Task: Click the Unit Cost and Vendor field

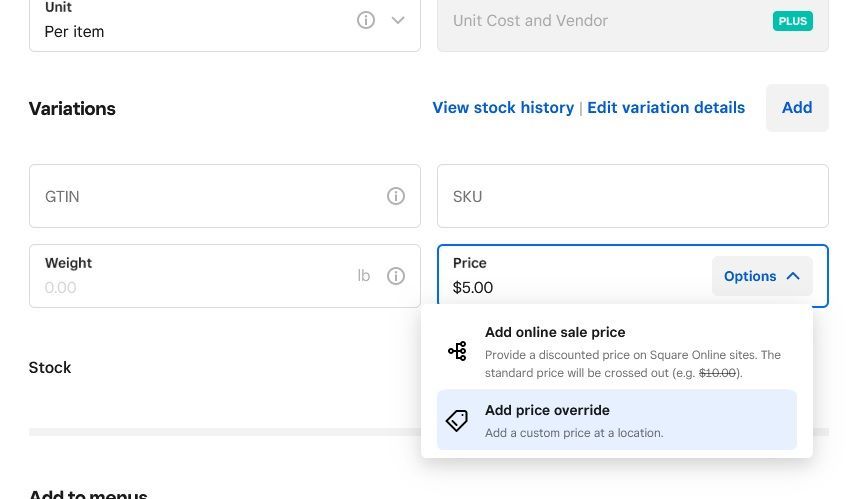Action: pos(600,20)
